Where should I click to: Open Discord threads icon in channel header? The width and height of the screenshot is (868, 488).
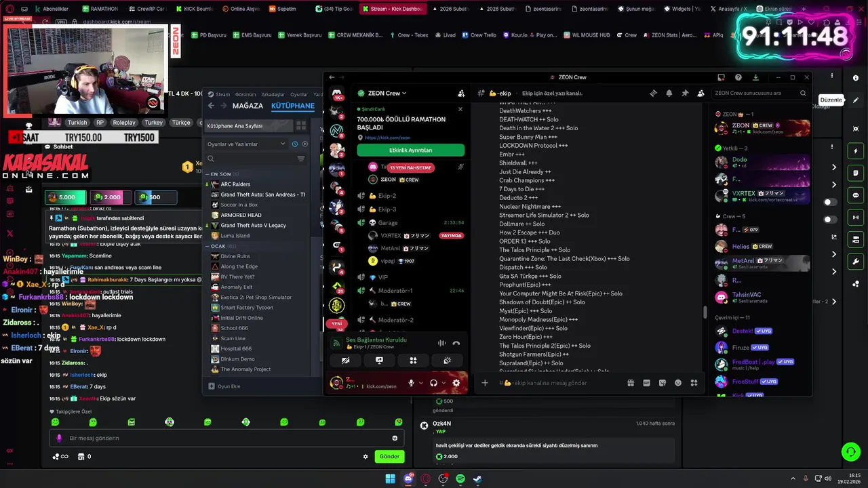pos(653,94)
